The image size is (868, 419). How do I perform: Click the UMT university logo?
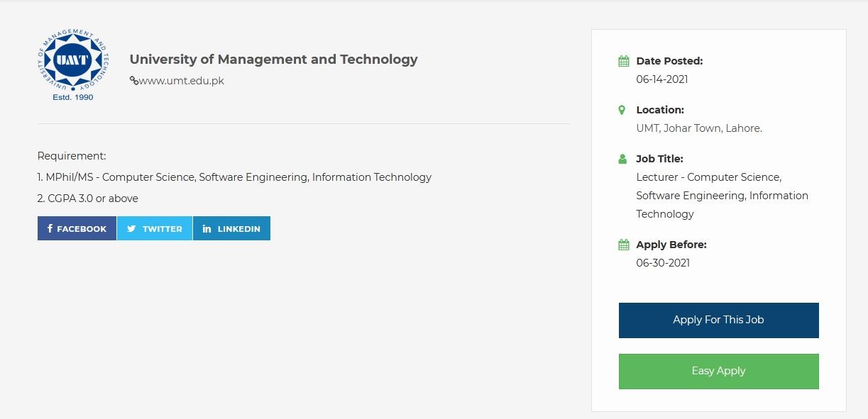coord(73,65)
